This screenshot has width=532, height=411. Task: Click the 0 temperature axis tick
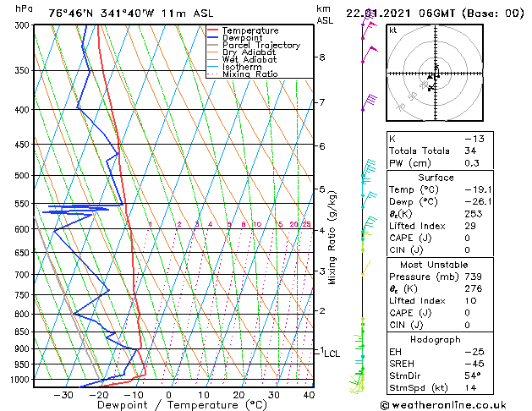click(168, 395)
